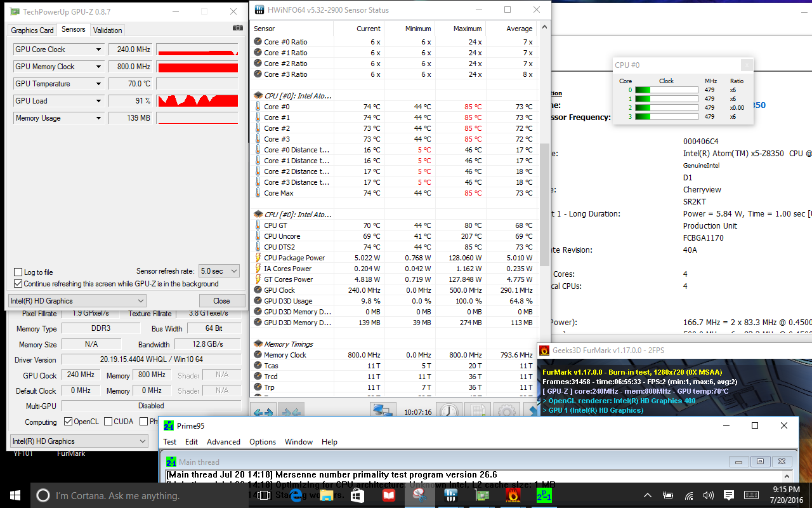Click the Memory Clock gauge icon in HWiNFO
Screen dimensions: 812x508
(258, 355)
